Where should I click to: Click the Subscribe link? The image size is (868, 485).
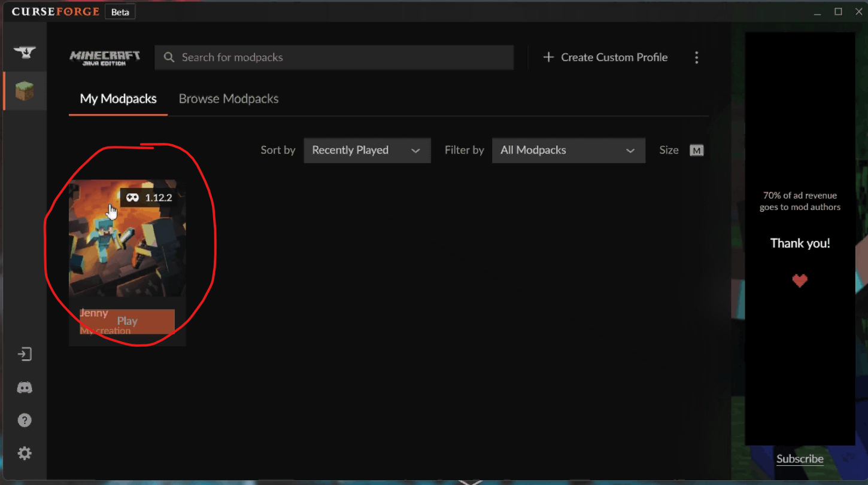click(800, 459)
